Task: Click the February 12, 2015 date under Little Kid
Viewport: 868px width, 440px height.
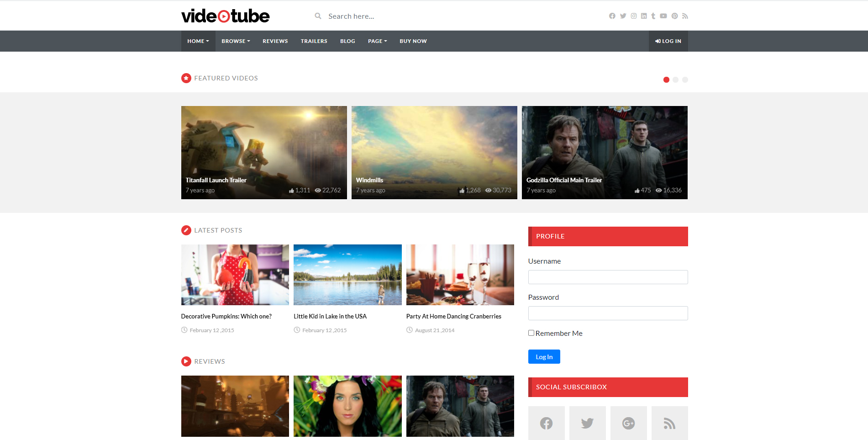Action: tap(324, 330)
